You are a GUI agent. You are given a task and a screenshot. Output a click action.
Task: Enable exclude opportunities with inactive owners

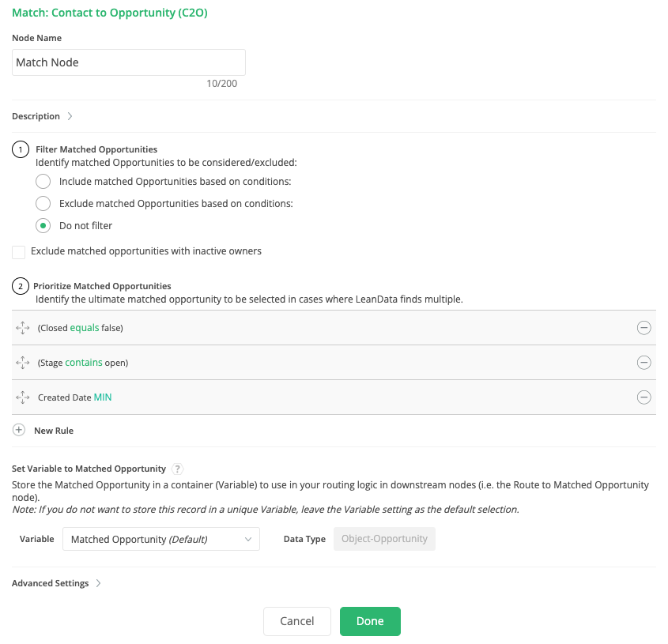pyautogui.click(x=19, y=252)
